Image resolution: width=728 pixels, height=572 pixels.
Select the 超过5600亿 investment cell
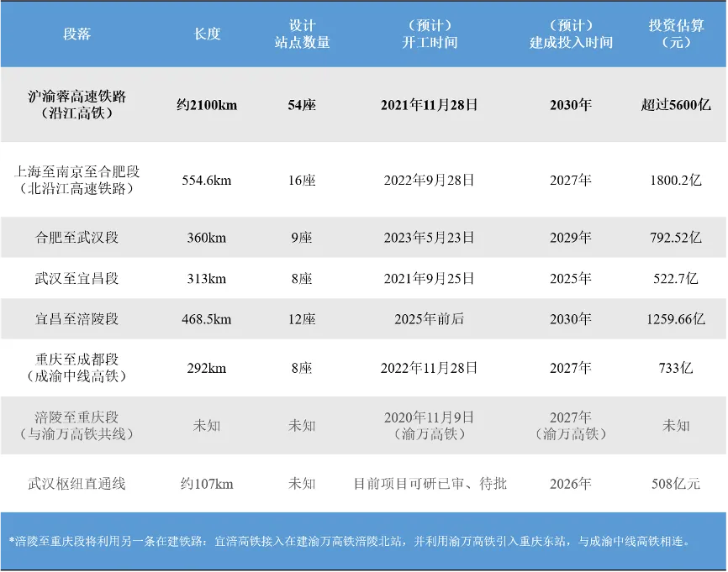point(676,105)
